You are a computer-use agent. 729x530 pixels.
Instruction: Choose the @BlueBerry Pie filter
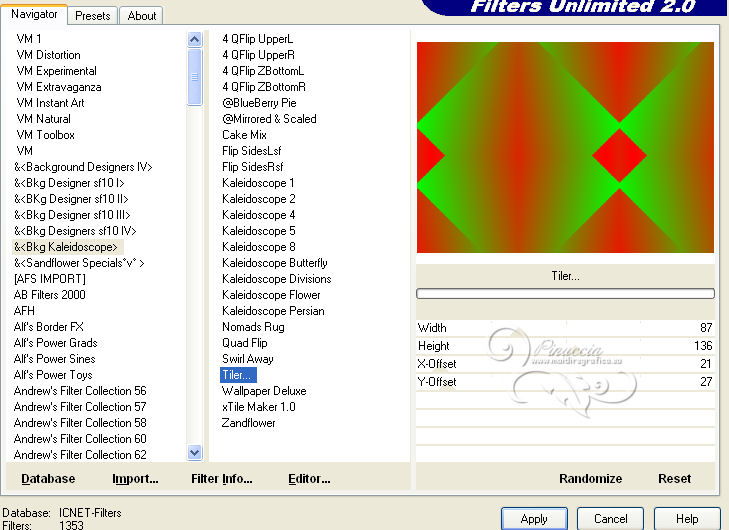click(259, 103)
